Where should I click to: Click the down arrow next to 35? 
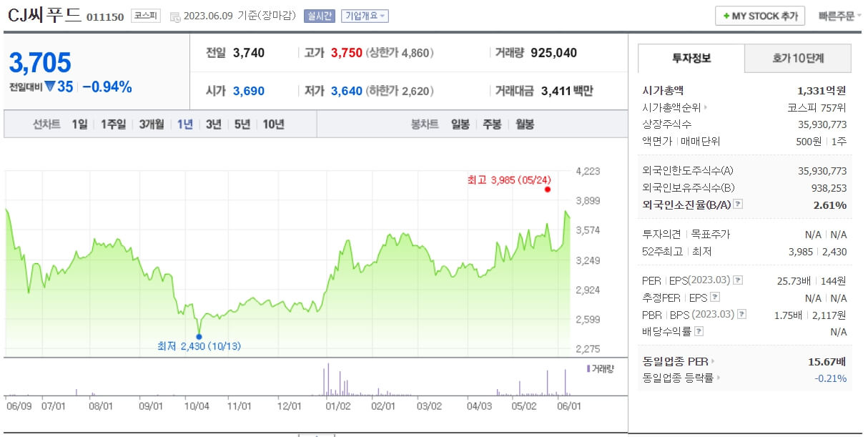tap(50, 87)
